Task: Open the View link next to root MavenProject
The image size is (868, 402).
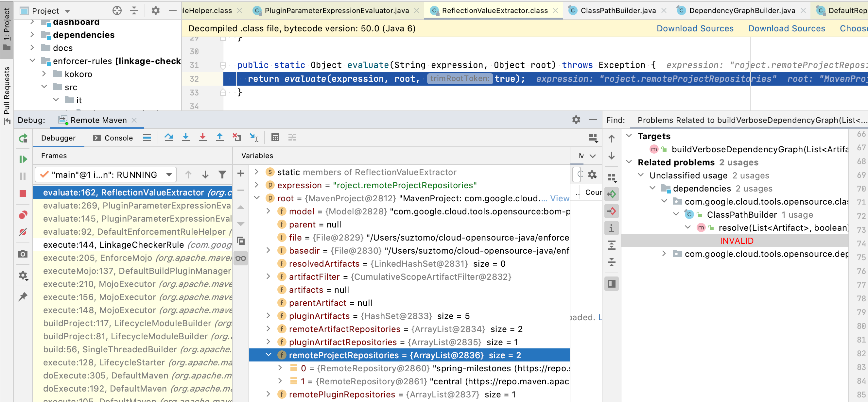Action: click(x=559, y=198)
